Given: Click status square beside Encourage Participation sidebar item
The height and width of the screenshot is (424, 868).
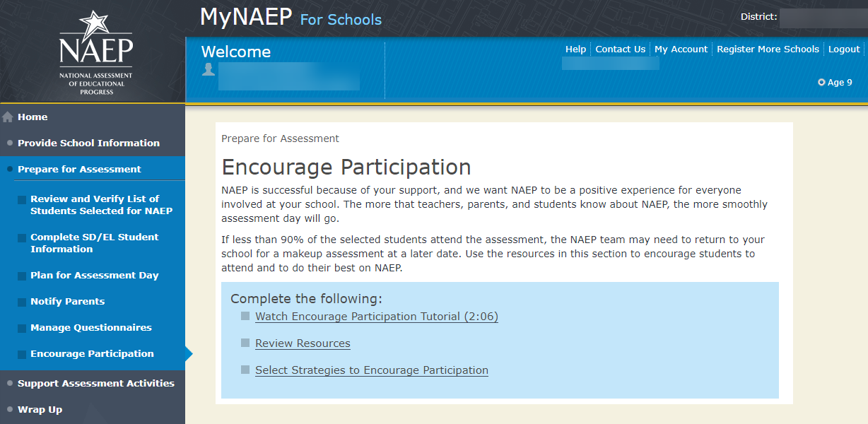Looking at the screenshot, I should pyautogui.click(x=22, y=355).
